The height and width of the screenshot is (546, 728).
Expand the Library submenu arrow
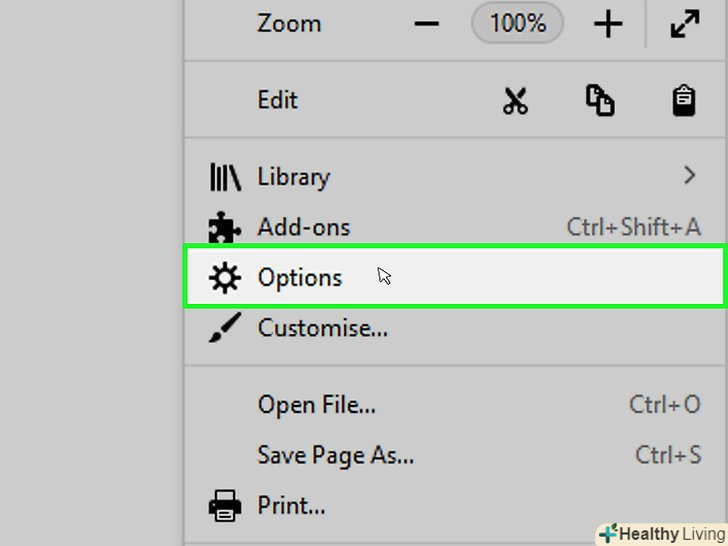click(689, 176)
